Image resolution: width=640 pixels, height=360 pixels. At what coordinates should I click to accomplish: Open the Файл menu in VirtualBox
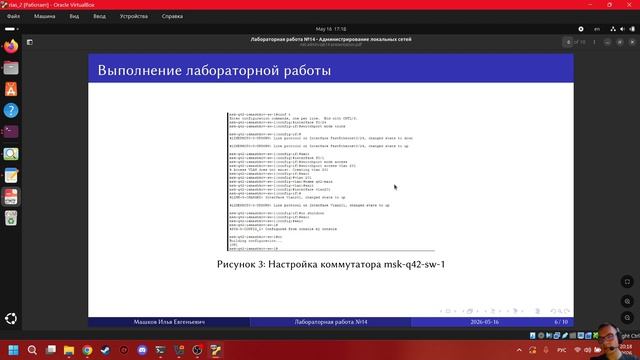(13, 16)
